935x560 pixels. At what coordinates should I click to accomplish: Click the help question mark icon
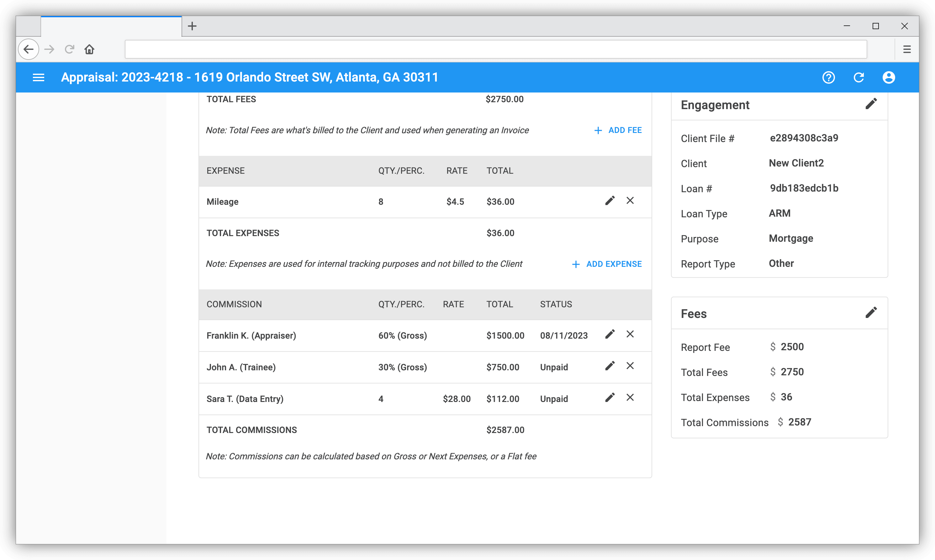click(x=828, y=77)
